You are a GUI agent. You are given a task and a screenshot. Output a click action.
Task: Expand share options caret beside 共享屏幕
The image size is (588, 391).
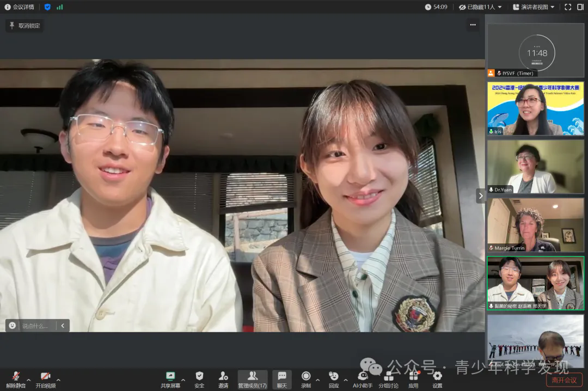pos(183,380)
